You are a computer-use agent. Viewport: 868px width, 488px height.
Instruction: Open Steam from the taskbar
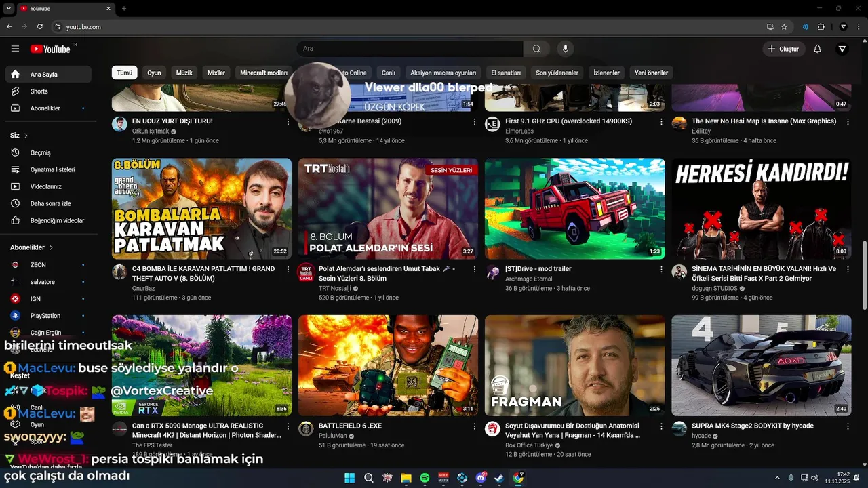pyautogui.click(x=499, y=478)
